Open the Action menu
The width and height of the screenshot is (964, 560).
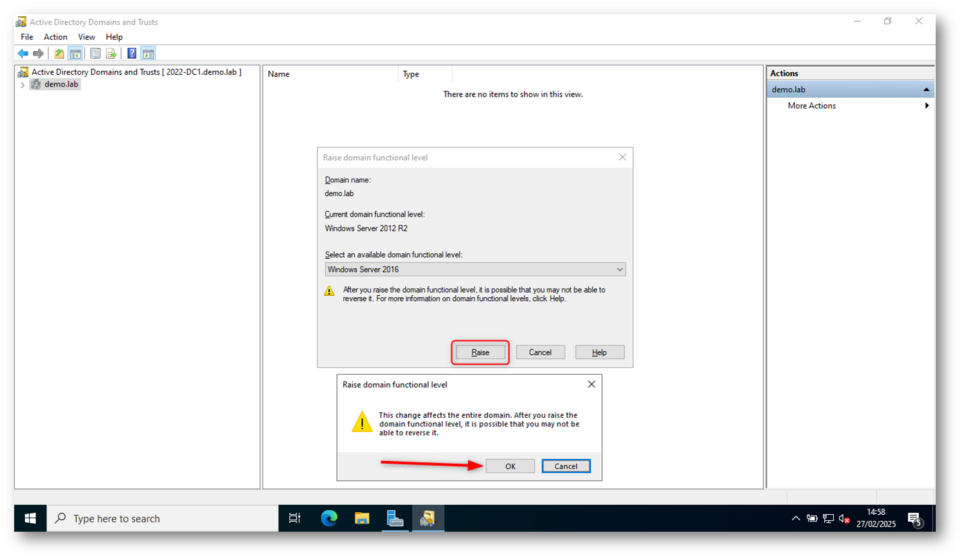coord(56,37)
